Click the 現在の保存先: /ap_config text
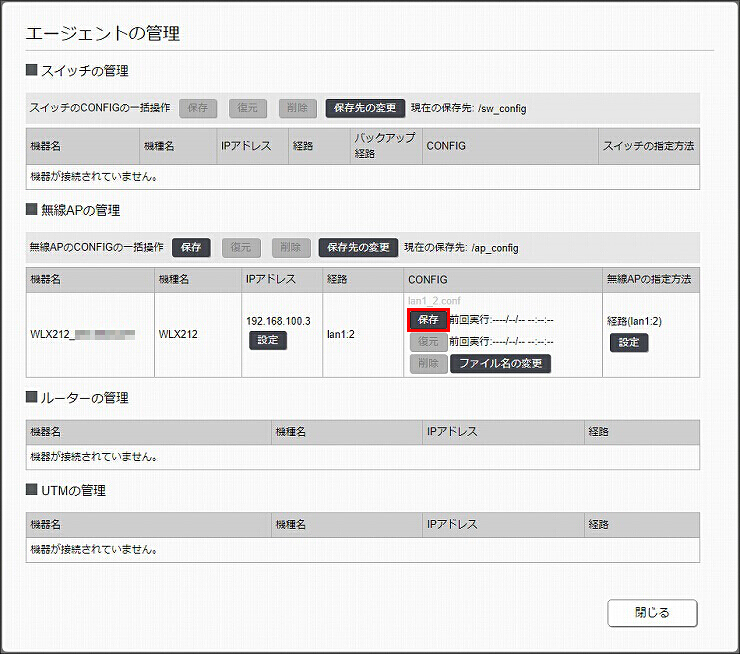740x654 pixels. [x=462, y=248]
